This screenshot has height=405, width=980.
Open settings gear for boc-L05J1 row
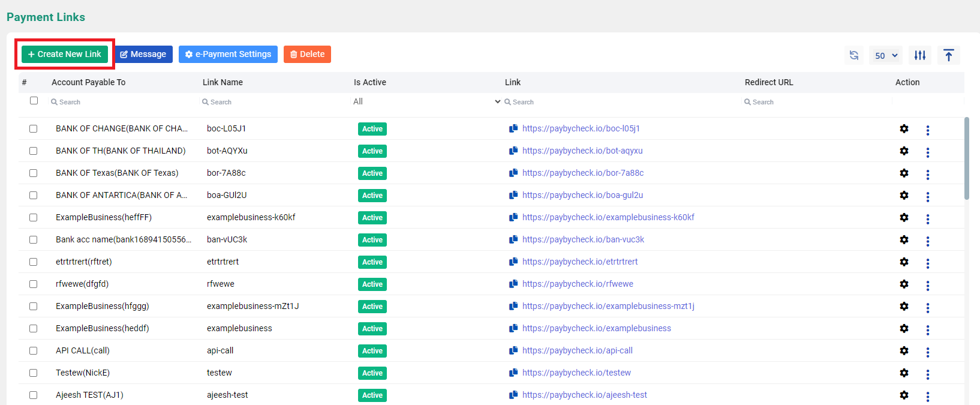coord(904,128)
